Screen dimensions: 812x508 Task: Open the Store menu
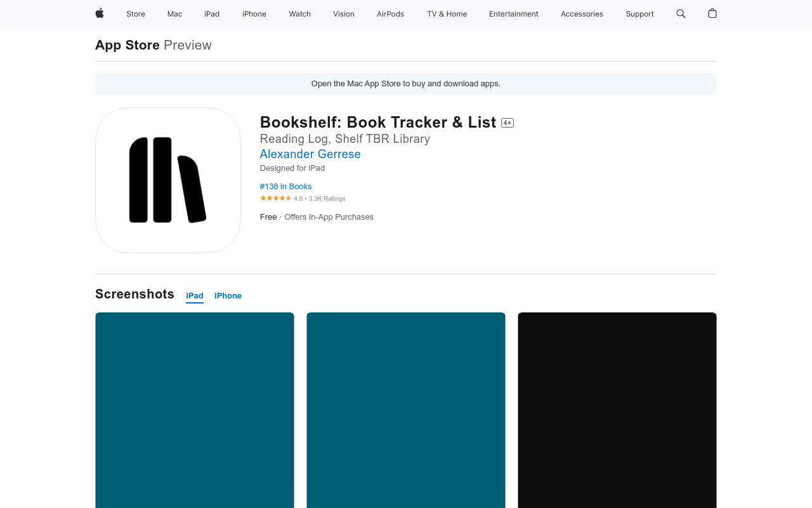tap(136, 14)
